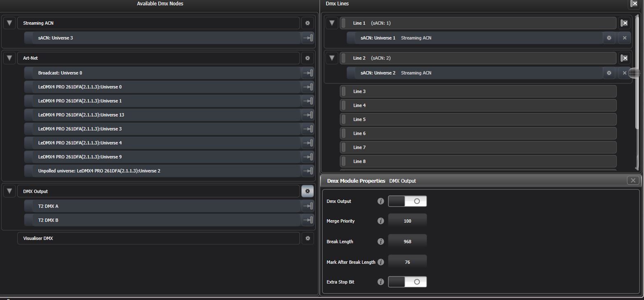The height and width of the screenshot is (300, 644).
Task: Select the Visualiser DMX module row
Action: pyautogui.click(x=158, y=238)
